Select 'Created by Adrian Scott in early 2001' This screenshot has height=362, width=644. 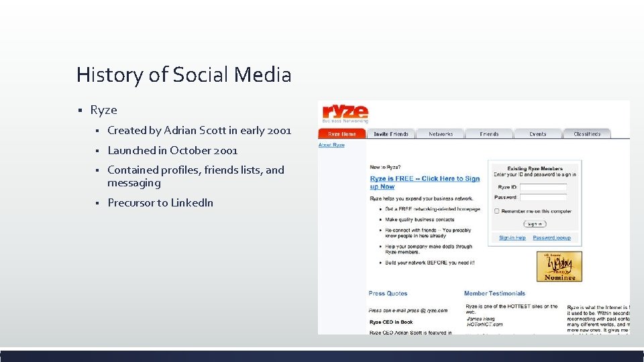(x=199, y=131)
